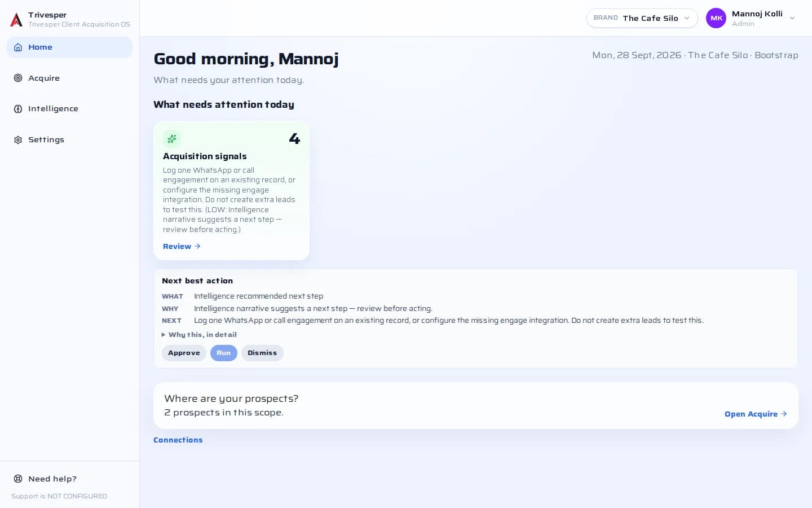Image resolution: width=812 pixels, height=508 pixels.
Task: Go to the Acquire section
Action: pos(69,78)
